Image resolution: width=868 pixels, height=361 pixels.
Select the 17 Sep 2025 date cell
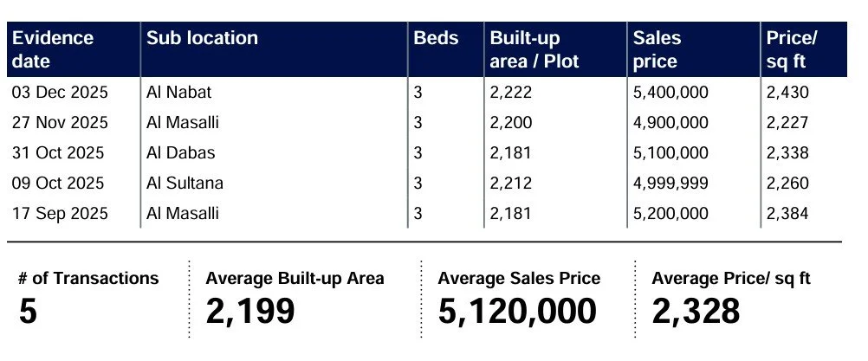pyautogui.click(x=60, y=213)
